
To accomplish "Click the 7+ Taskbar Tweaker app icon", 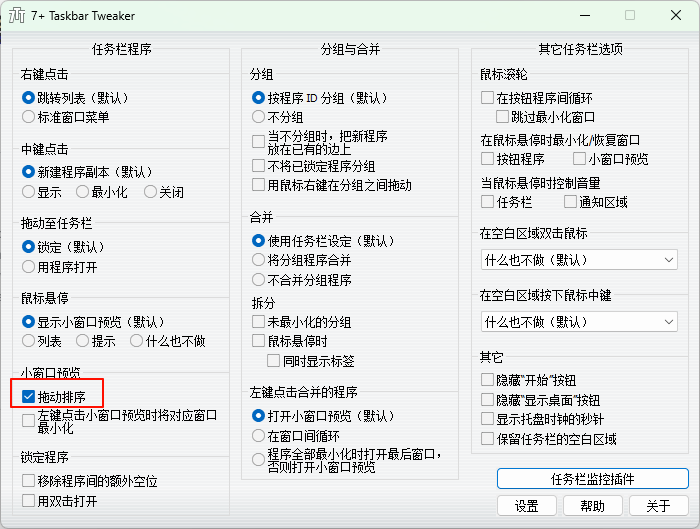I will [x=17, y=16].
